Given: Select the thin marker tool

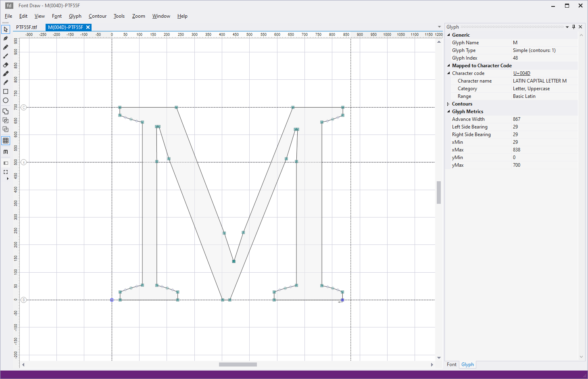Looking at the screenshot, I should coord(6,83).
